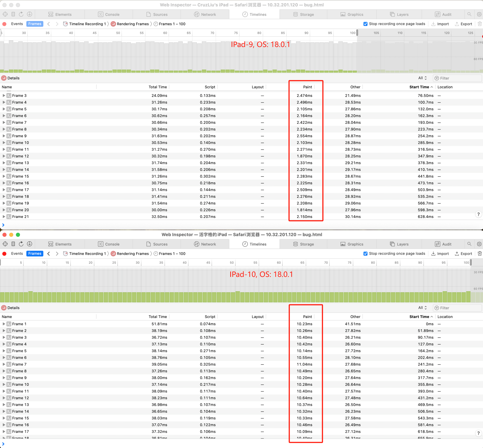
Task: Click device settings icon in upper window
Action: (x=13, y=14)
